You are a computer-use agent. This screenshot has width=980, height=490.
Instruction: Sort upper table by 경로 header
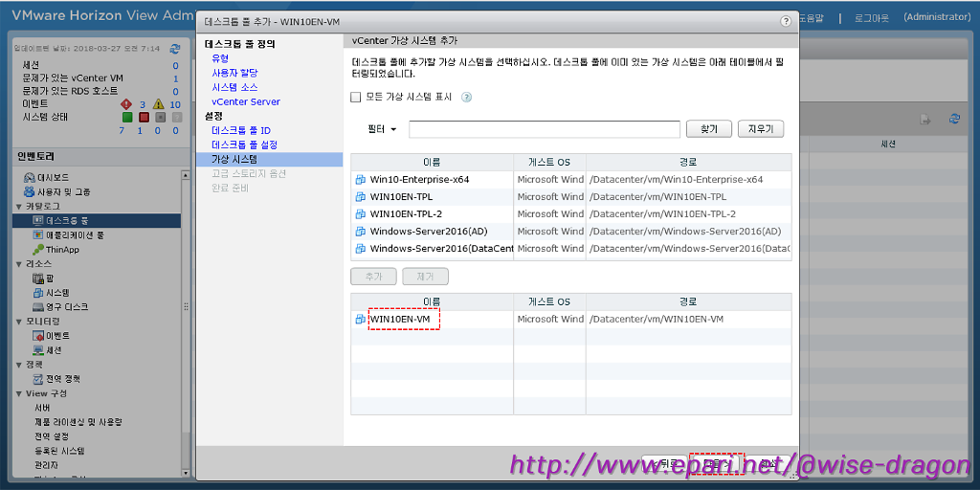pos(689,163)
